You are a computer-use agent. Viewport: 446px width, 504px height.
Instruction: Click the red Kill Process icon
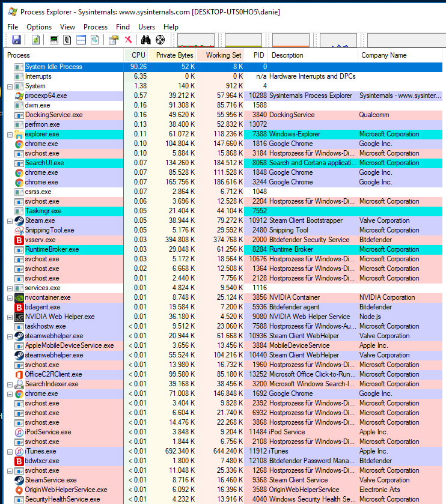click(x=128, y=40)
